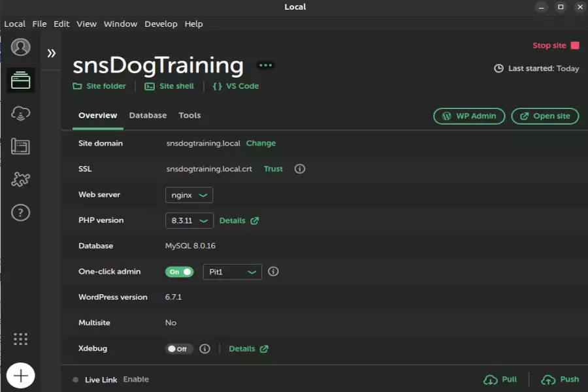The width and height of the screenshot is (588, 392).
Task: Change the site domain
Action: point(261,143)
